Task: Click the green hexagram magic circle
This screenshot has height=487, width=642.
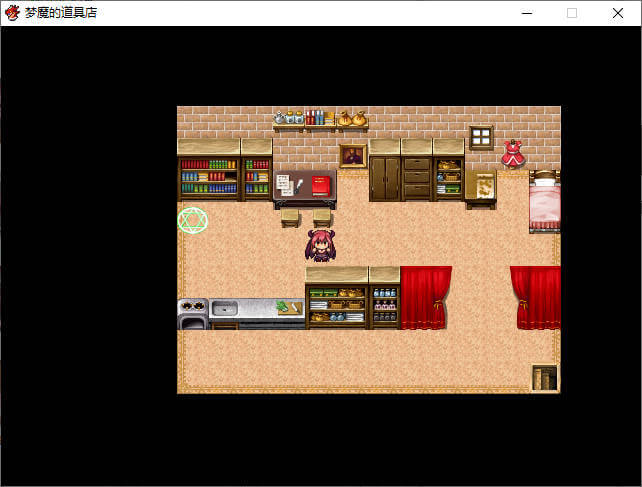Action: (192, 221)
